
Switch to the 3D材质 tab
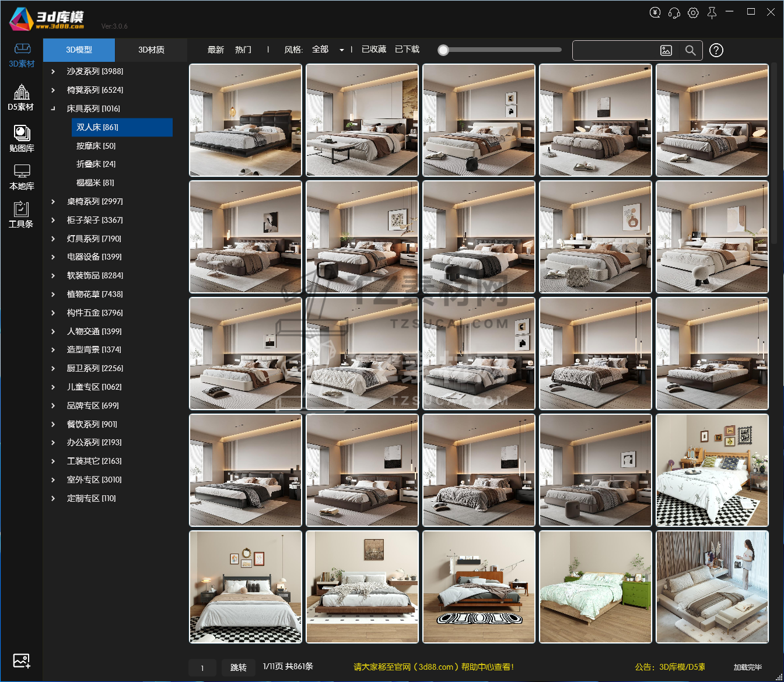(151, 50)
